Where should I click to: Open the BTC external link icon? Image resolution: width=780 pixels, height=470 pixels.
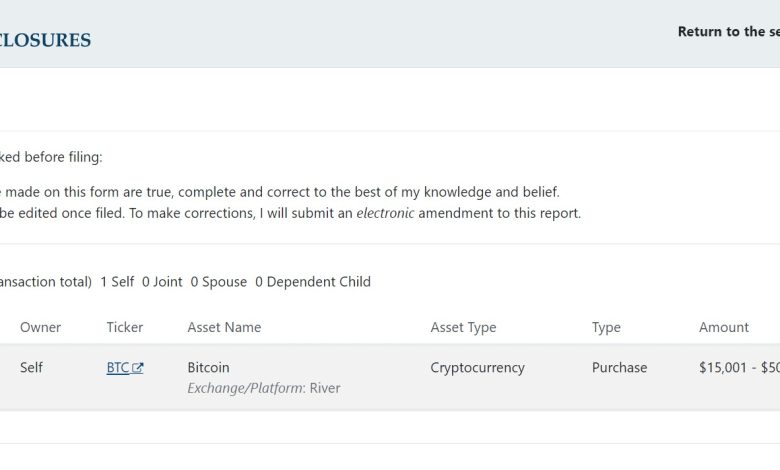[x=138, y=368]
